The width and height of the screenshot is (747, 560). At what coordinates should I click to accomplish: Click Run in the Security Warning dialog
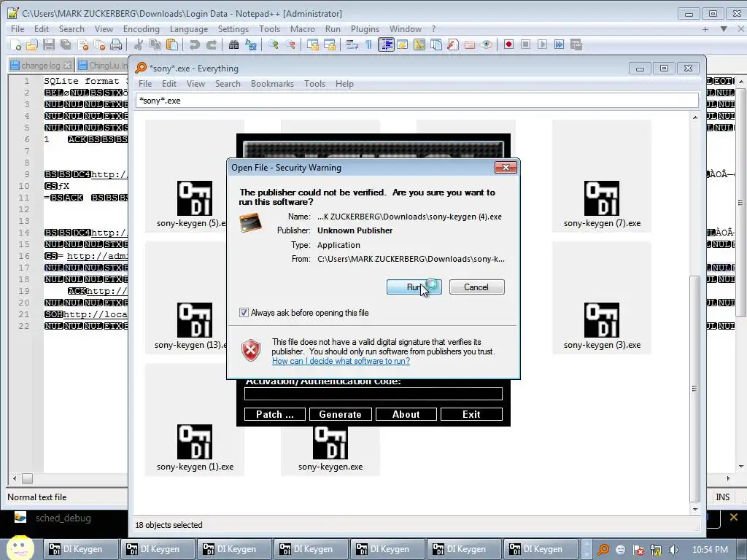pos(414,287)
